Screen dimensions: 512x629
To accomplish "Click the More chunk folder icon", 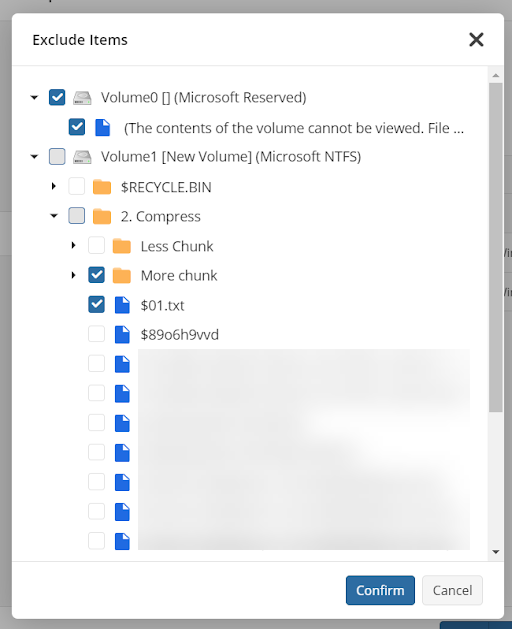I will point(122,276).
